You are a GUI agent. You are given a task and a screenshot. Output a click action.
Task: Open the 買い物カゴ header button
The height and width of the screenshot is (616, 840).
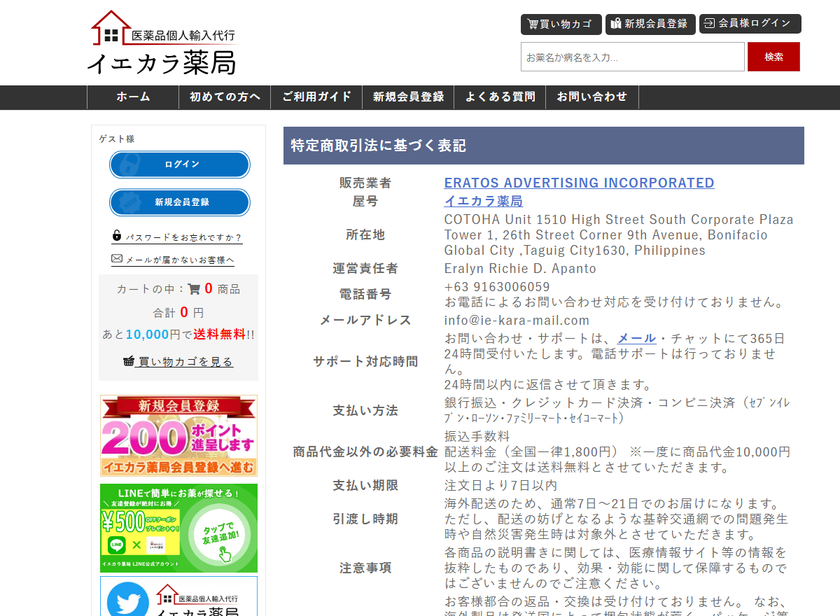(561, 24)
